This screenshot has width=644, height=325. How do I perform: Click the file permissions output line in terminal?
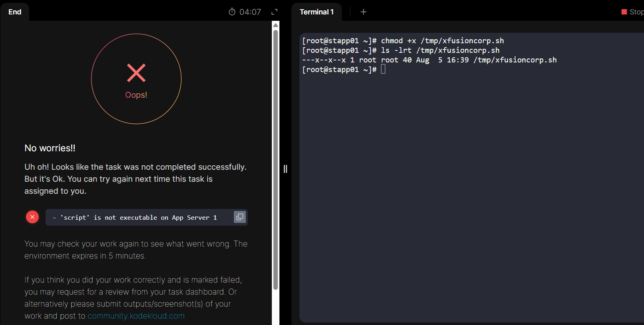[x=429, y=60]
